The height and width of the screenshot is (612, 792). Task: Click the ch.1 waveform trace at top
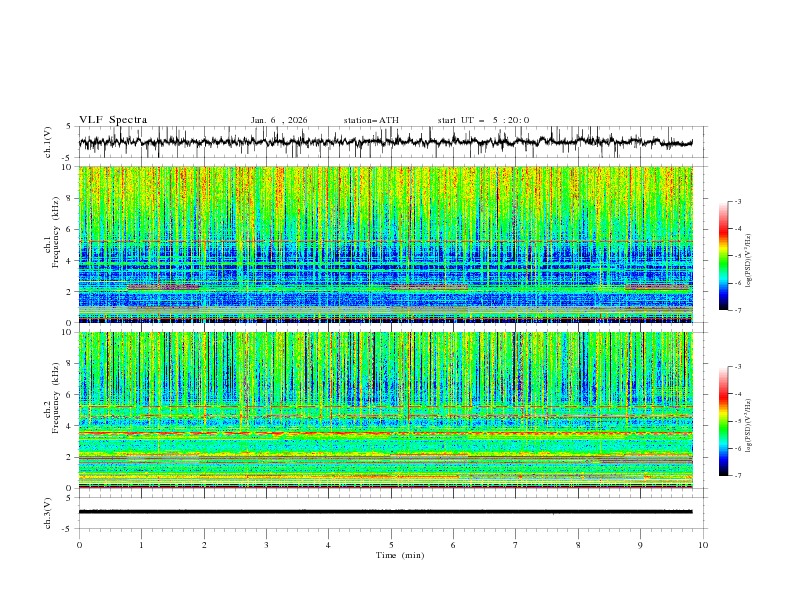coord(386,142)
